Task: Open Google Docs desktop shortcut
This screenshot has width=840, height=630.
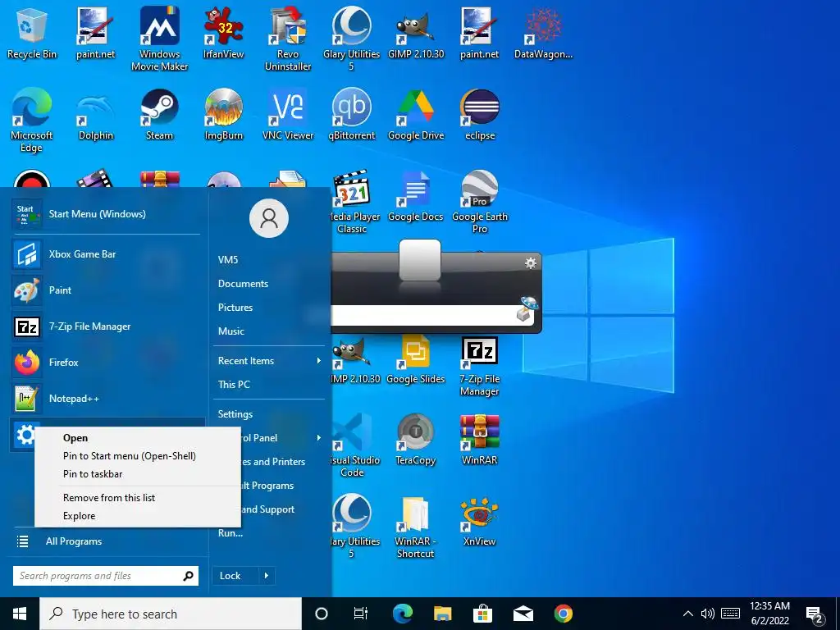Action: [x=416, y=197]
